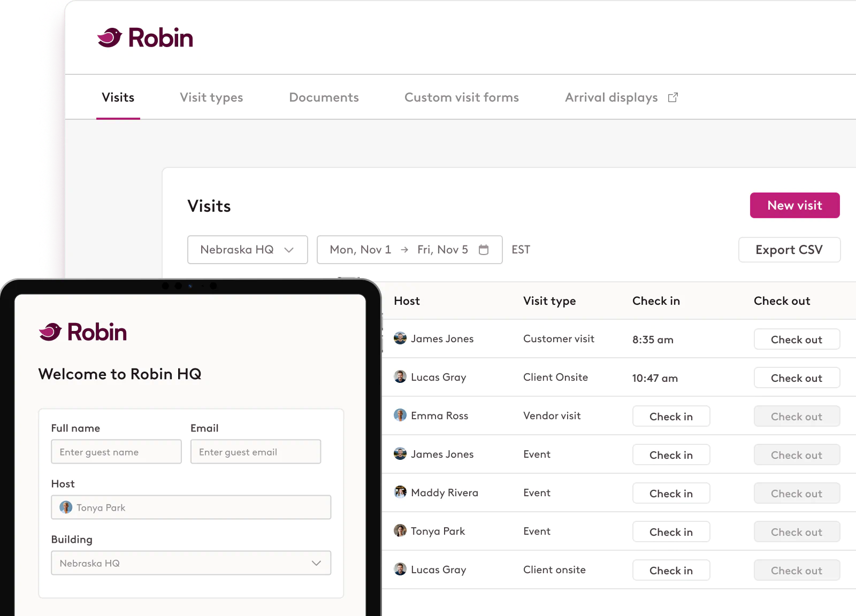The image size is (856, 616).
Task: Open the Documents tab
Action: click(324, 97)
